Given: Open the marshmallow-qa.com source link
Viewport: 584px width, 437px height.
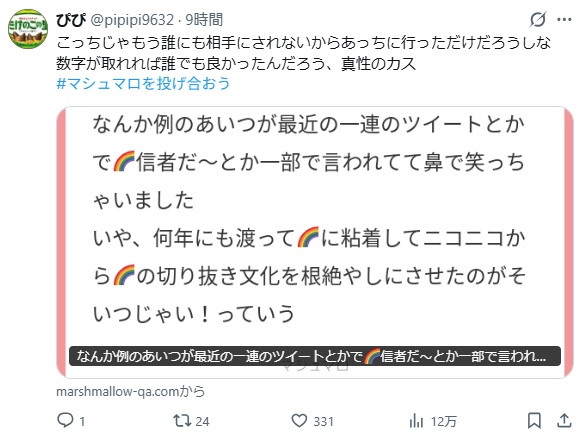Looking at the screenshot, I should [131, 392].
